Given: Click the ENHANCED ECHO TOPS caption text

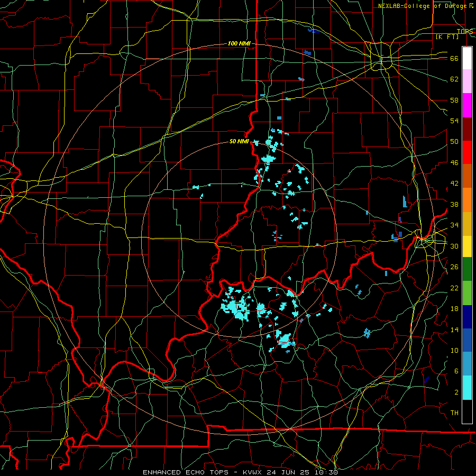Looking at the screenshot, I should tap(186, 472).
